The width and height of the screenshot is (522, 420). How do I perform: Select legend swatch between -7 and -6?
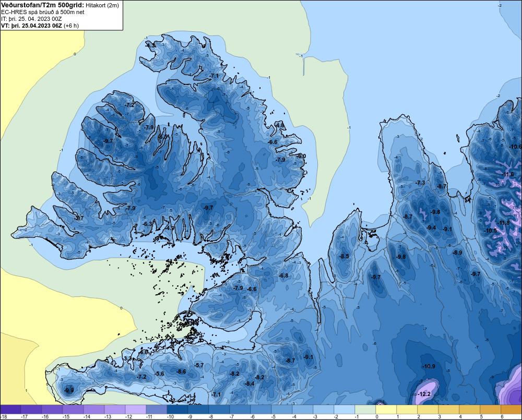[240, 409]
